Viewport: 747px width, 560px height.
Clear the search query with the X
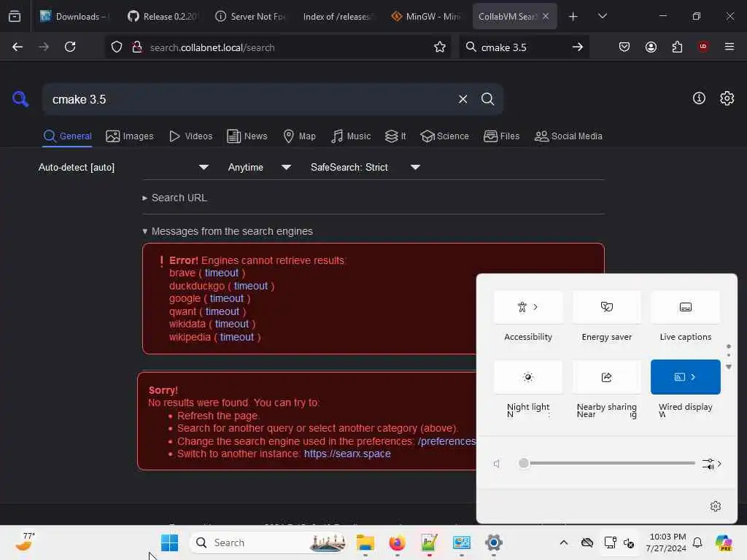pyautogui.click(x=462, y=99)
